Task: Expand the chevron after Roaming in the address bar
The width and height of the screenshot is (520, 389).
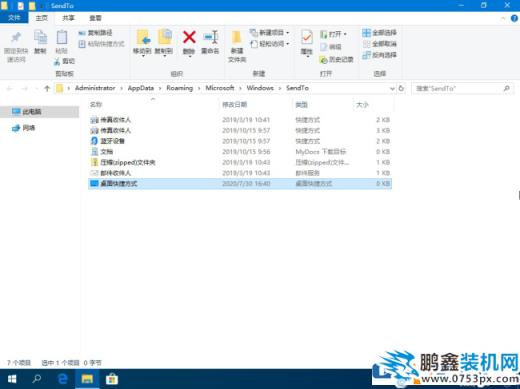Action: 199,88
